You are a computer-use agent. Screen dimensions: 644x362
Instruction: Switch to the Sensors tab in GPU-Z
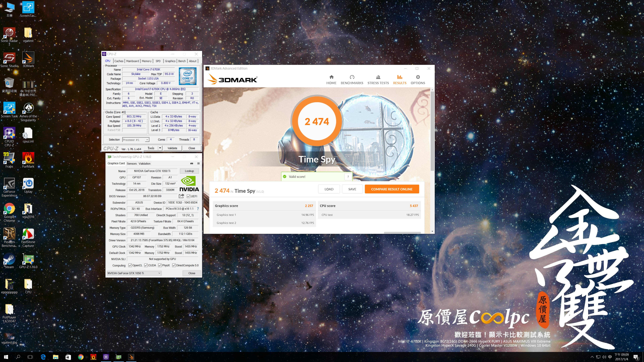click(x=131, y=163)
